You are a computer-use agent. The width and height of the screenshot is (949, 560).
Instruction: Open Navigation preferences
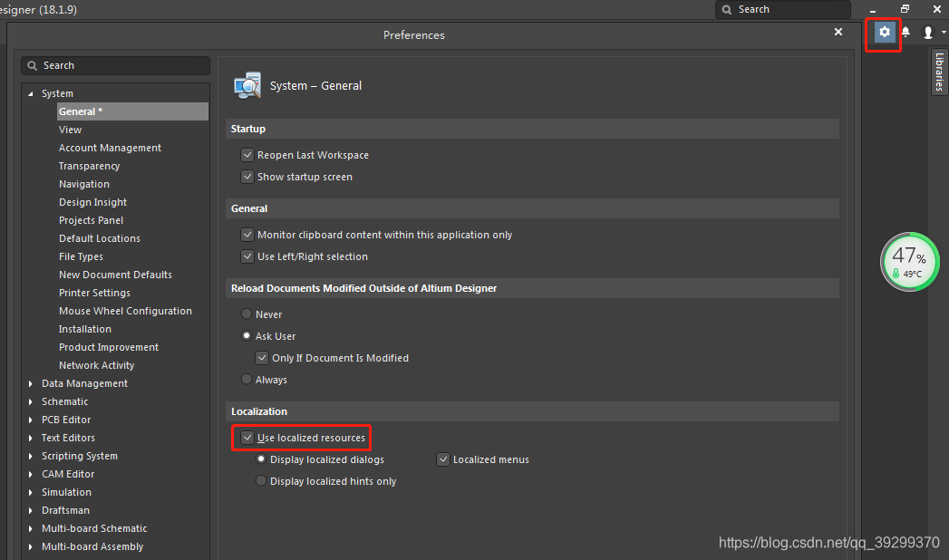pyautogui.click(x=84, y=184)
